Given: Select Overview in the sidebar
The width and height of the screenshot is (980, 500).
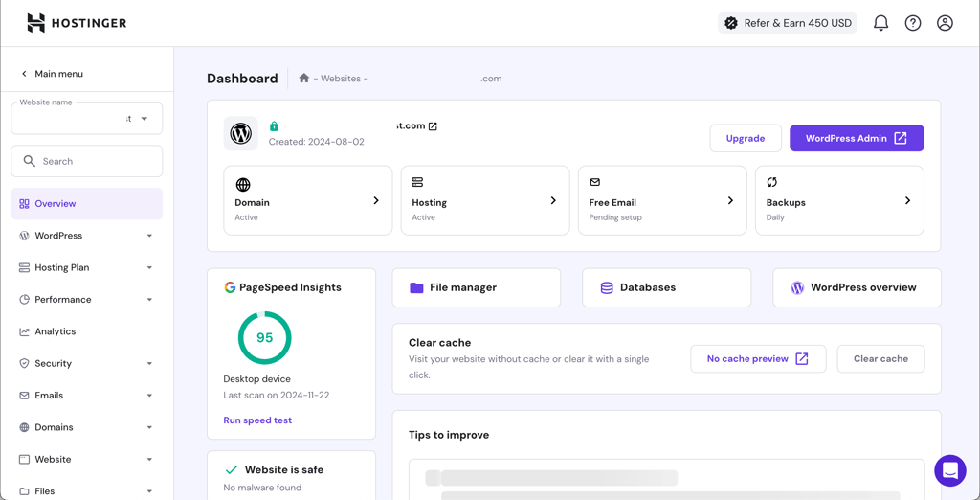Looking at the screenshot, I should point(87,204).
